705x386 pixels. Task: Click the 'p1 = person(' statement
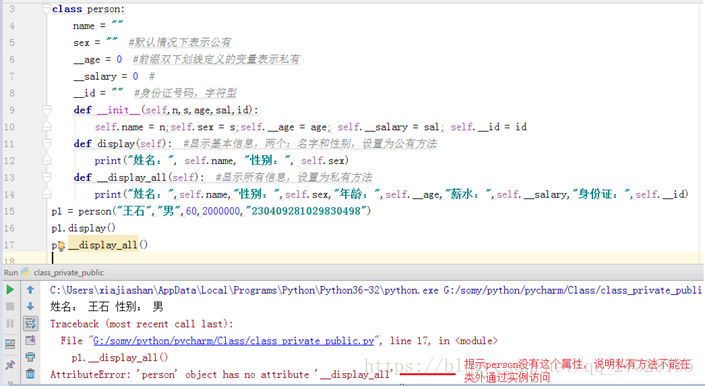click(83, 211)
